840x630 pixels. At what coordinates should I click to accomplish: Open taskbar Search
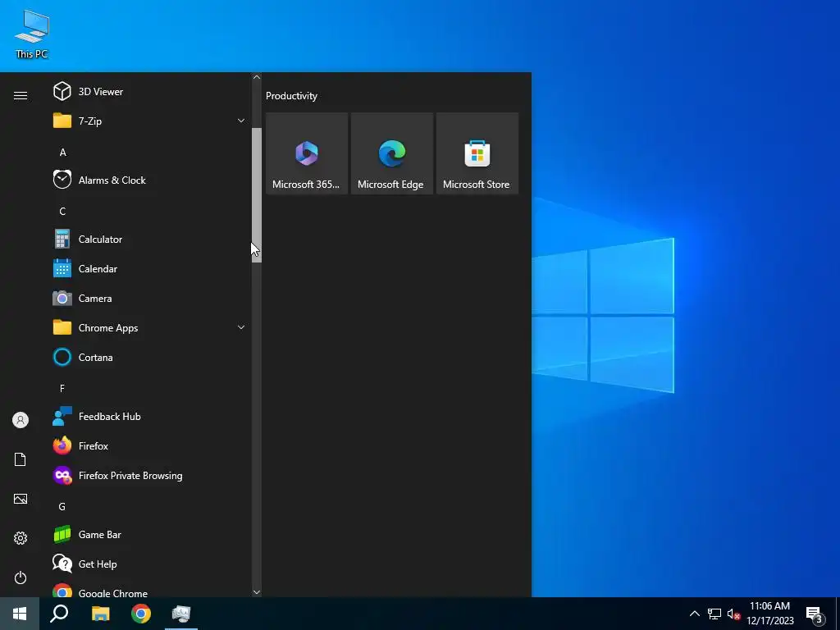[x=59, y=614]
